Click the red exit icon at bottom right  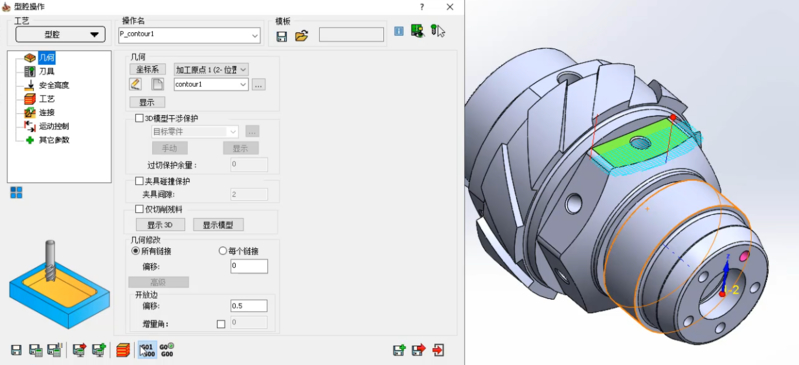438,350
